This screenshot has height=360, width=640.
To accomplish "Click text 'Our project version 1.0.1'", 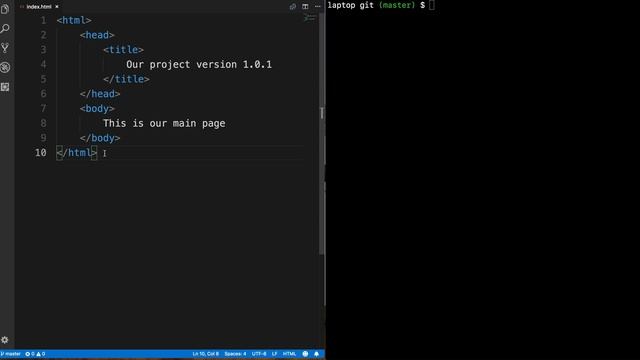I will point(199,64).
